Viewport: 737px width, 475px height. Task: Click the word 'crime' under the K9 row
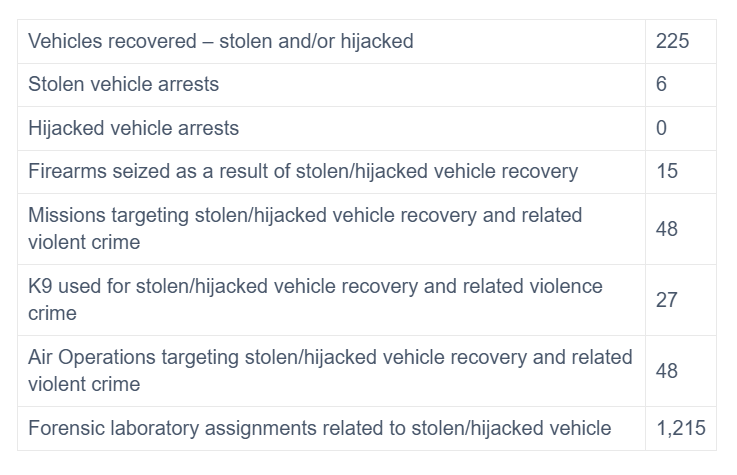click(x=52, y=313)
